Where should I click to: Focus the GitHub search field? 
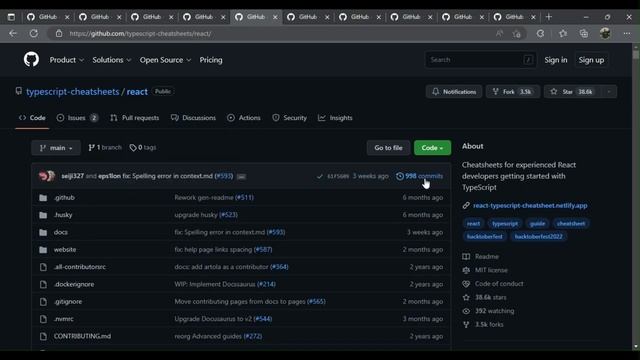pos(480,60)
